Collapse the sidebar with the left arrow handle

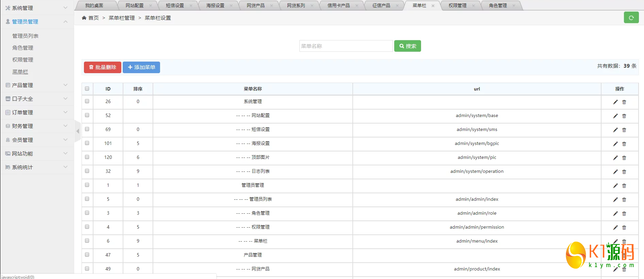[x=77, y=131]
